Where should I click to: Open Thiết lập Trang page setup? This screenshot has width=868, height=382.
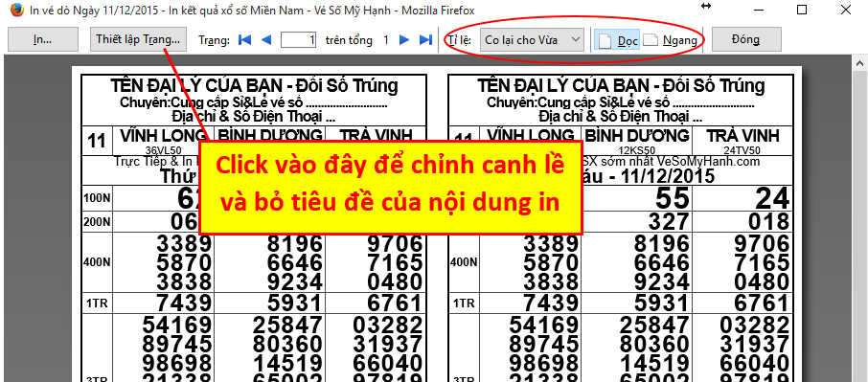point(138,40)
